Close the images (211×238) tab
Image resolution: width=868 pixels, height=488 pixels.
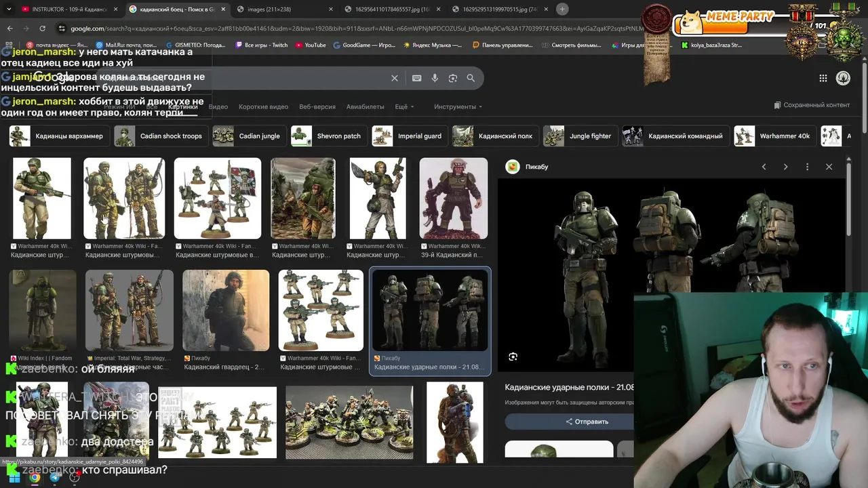331,9
